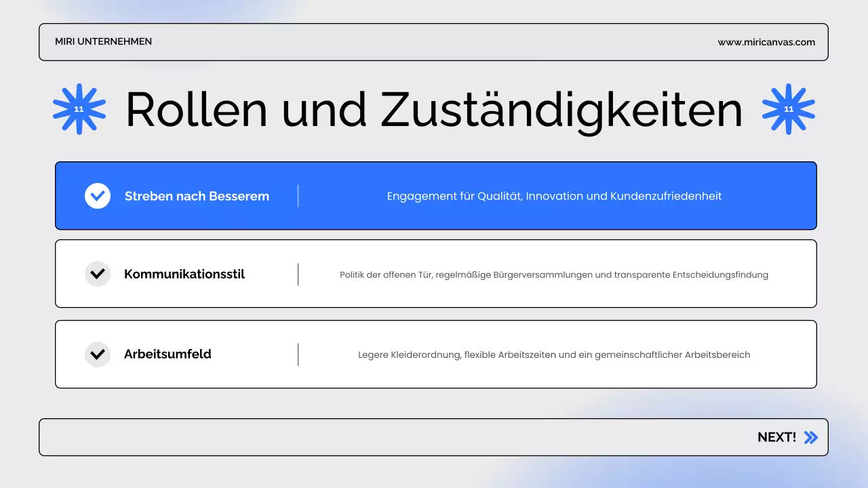Select the MIRI UNTERNEHMEN header label
This screenshot has width=868, height=488.
[103, 41]
